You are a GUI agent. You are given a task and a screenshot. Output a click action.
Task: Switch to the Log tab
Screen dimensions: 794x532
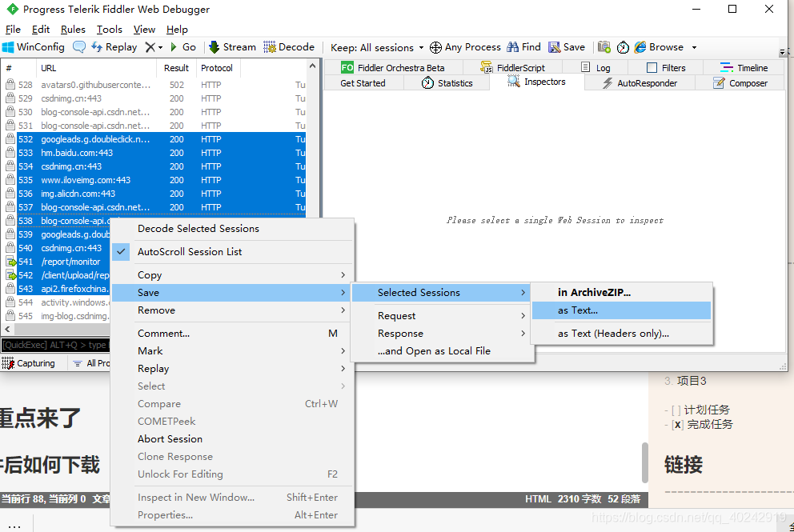(595, 68)
